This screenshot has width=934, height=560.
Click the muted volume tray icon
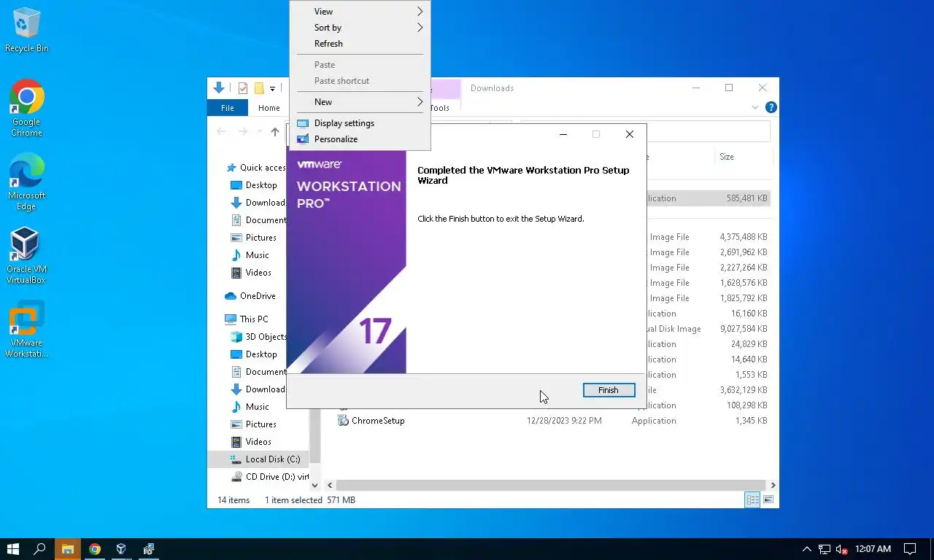point(842,549)
